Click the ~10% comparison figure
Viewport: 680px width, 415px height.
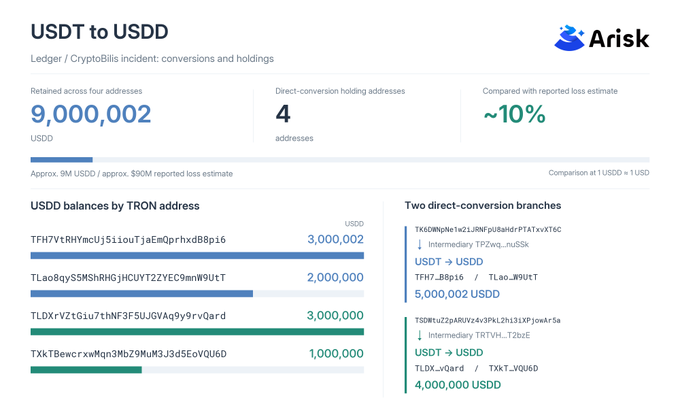pyautogui.click(x=514, y=114)
